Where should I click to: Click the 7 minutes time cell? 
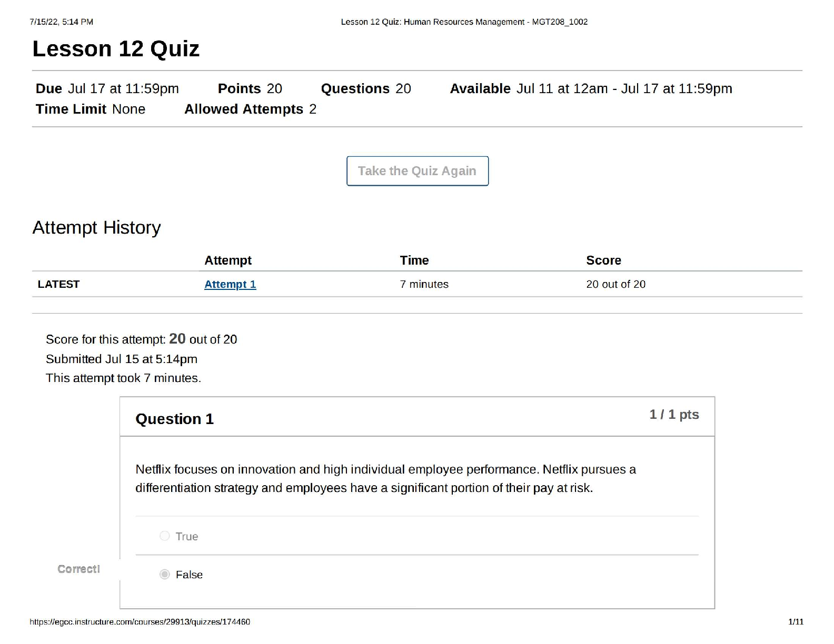[x=424, y=284]
